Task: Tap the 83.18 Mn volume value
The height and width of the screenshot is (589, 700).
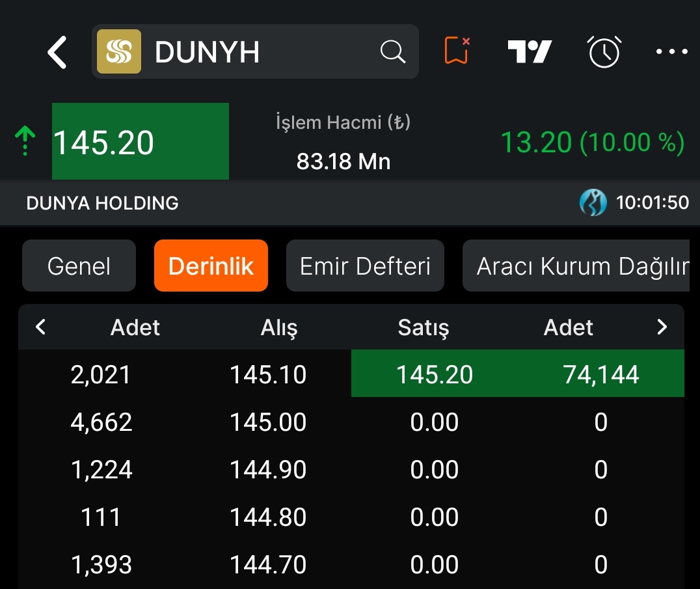Action: click(x=343, y=161)
